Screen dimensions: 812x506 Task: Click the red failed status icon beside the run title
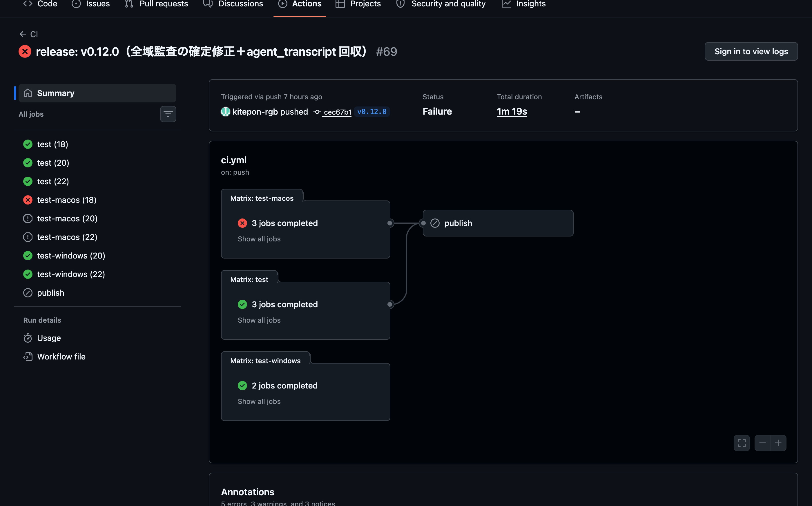pos(25,52)
